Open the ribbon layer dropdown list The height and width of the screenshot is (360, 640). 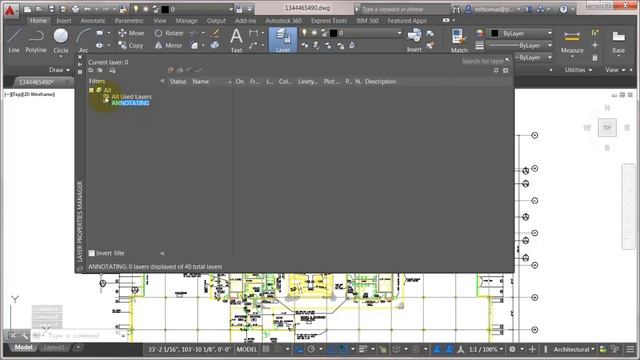[x=399, y=33]
